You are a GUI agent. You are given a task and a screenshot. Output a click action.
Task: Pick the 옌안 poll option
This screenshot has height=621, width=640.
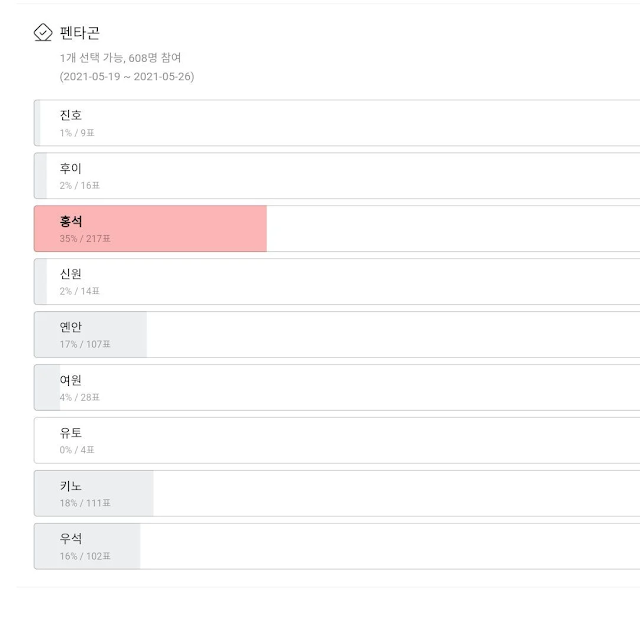tap(336, 335)
